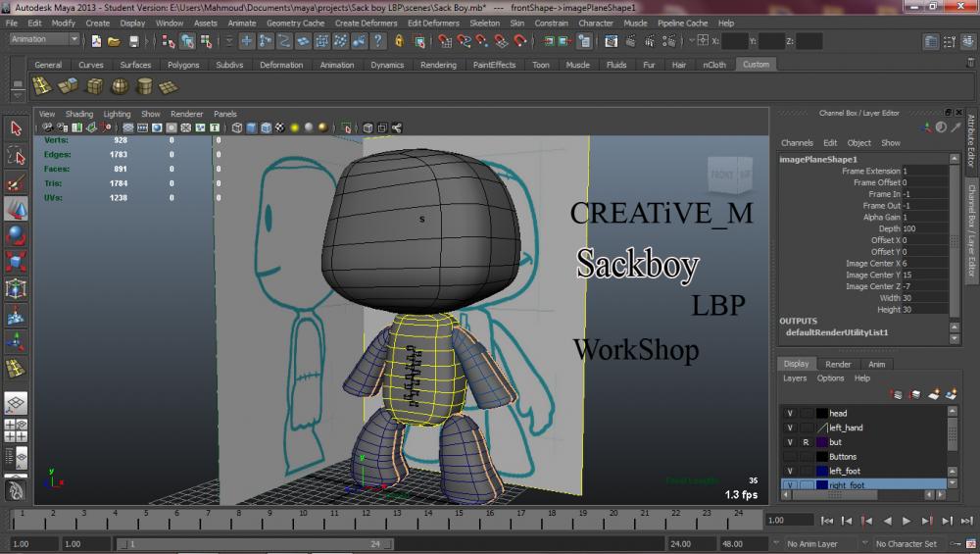
Task: Toggle display type box of head layer
Action: pyautogui.click(x=806, y=414)
